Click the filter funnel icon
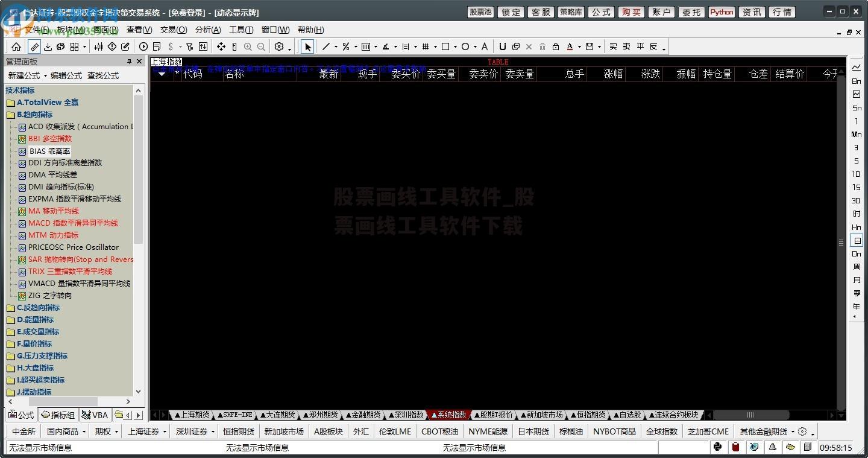Screen dimensions: 868x458 (x=189, y=46)
